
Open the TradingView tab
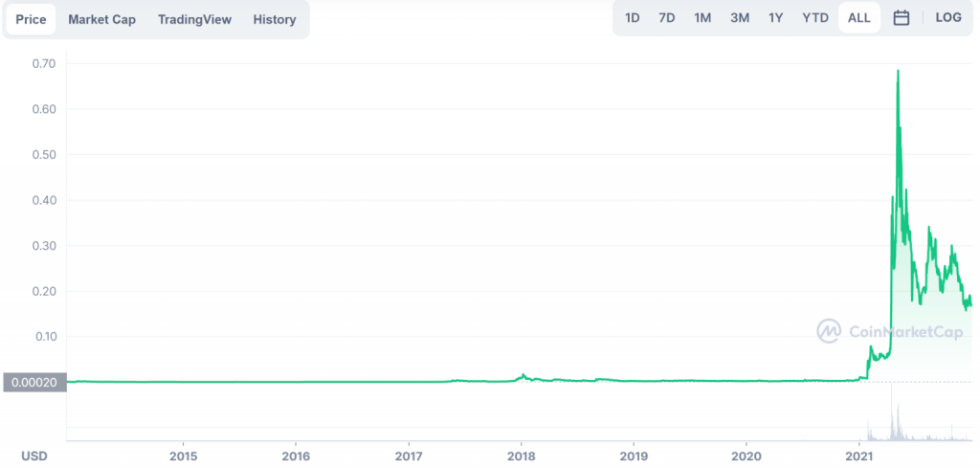(x=194, y=19)
